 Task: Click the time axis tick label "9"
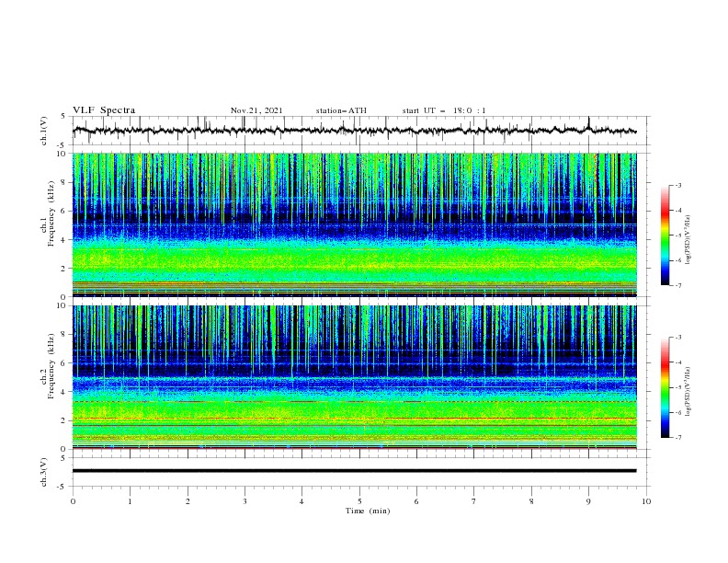click(x=588, y=501)
